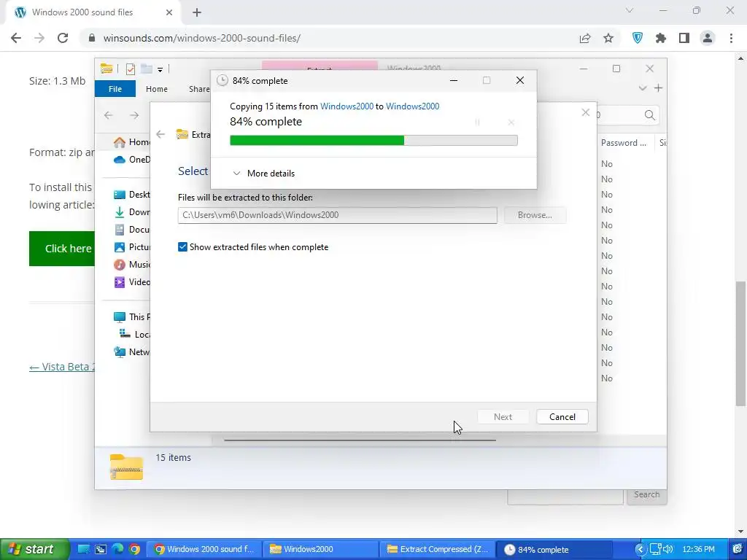Select This PC in Explorer sidebar

coord(132,316)
